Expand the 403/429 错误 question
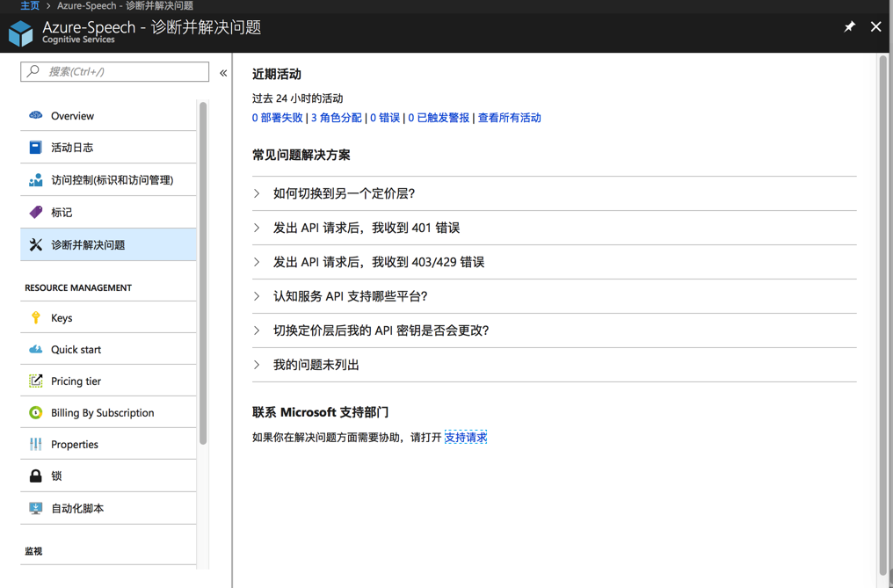 [x=554, y=262]
